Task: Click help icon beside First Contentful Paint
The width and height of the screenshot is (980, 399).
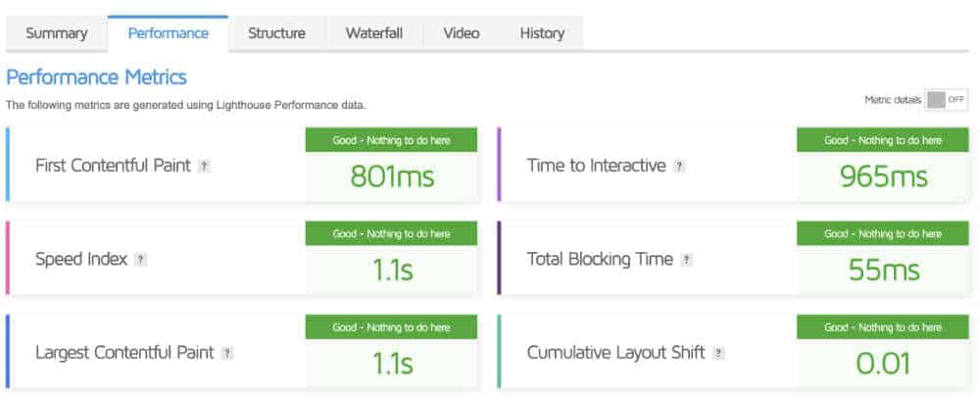Action: 204,167
